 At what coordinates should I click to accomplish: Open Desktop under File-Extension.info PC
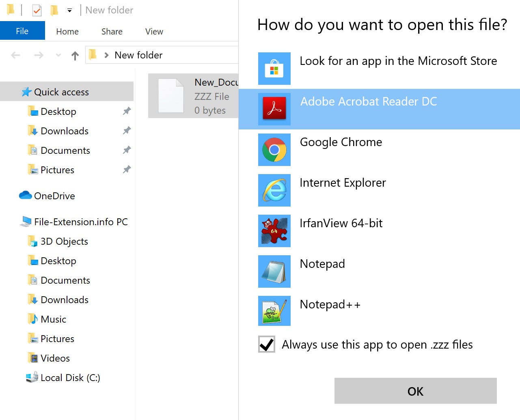click(x=58, y=261)
